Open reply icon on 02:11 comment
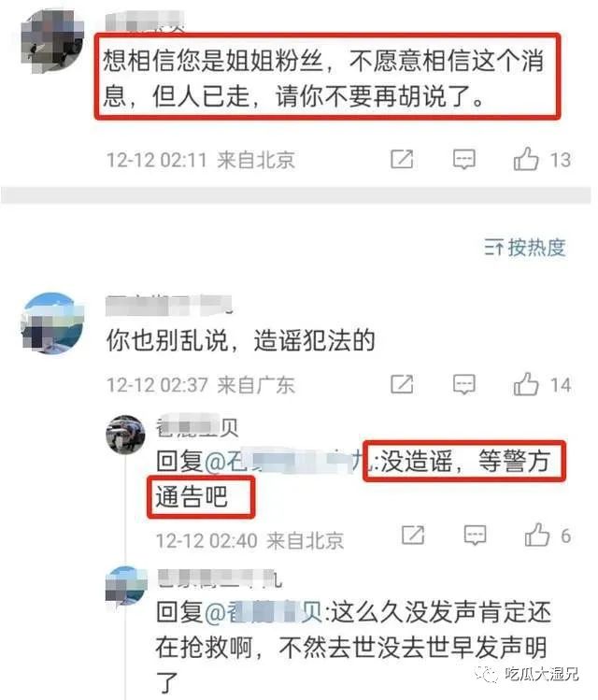The width and height of the screenshot is (598, 700). coord(464,160)
